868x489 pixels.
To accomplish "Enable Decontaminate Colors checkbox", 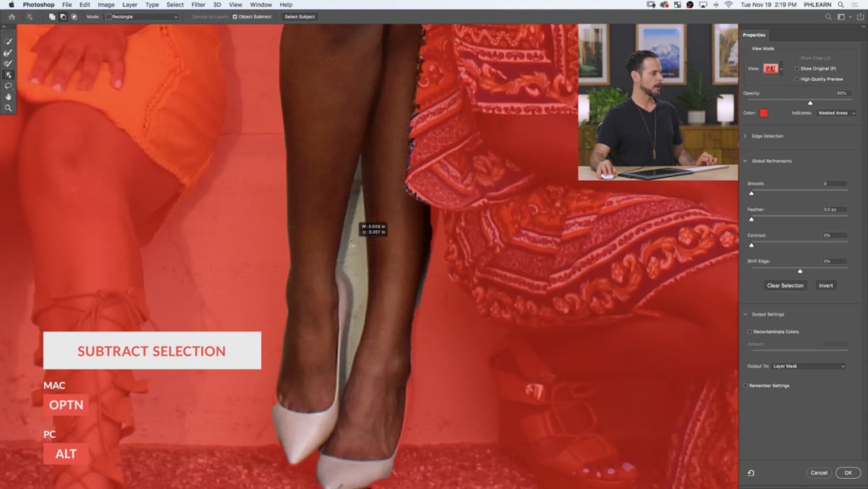I will pos(749,332).
